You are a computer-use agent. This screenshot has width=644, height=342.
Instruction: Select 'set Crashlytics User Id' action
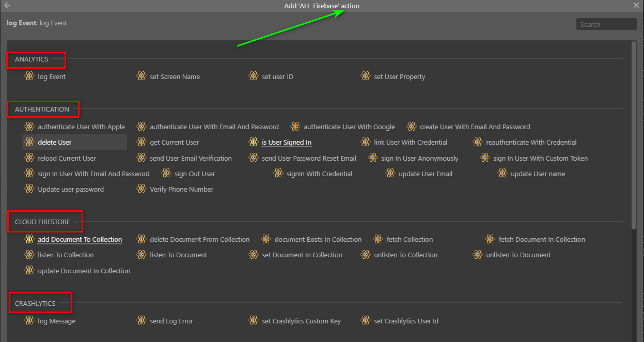click(x=406, y=321)
